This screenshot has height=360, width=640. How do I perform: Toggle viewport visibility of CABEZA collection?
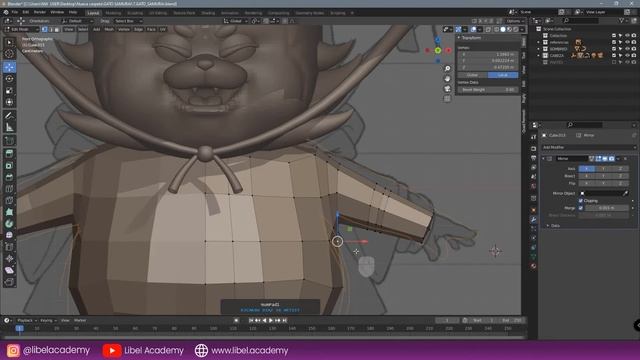[x=627, y=56]
